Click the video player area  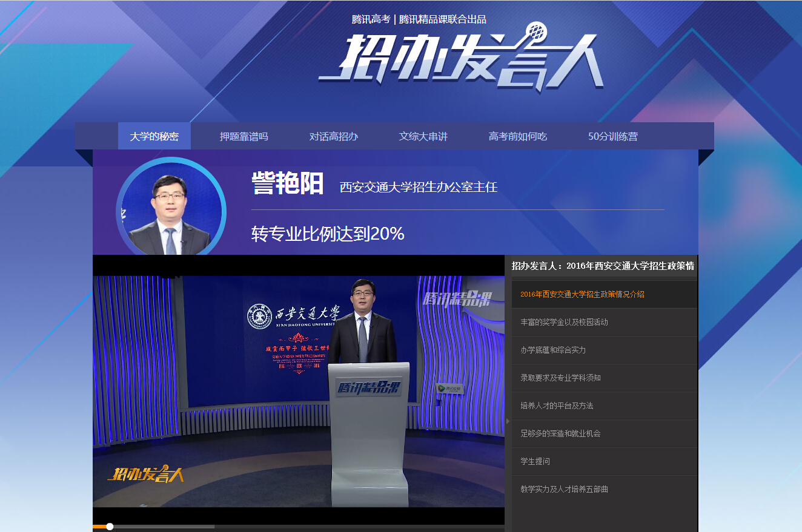tap(299, 391)
